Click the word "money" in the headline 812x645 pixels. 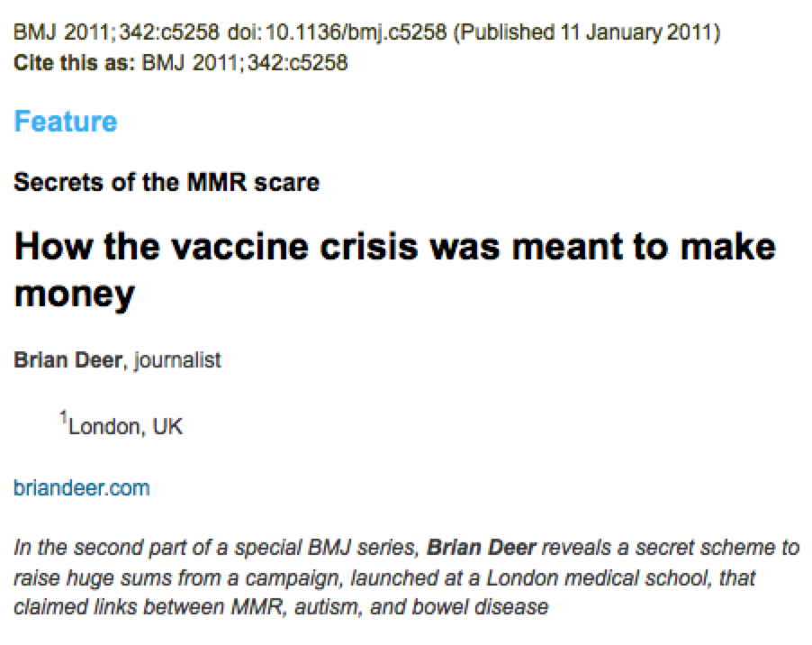tap(75, 293)
